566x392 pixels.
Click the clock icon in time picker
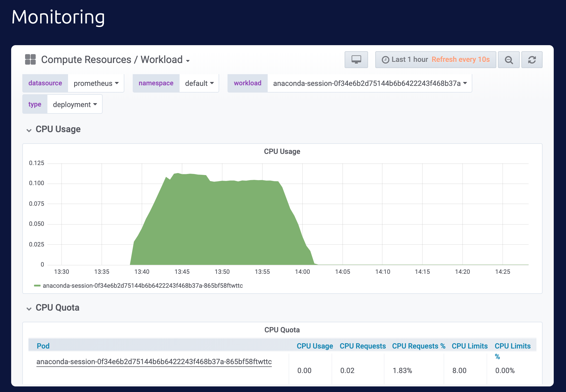[x=385, y=60]
